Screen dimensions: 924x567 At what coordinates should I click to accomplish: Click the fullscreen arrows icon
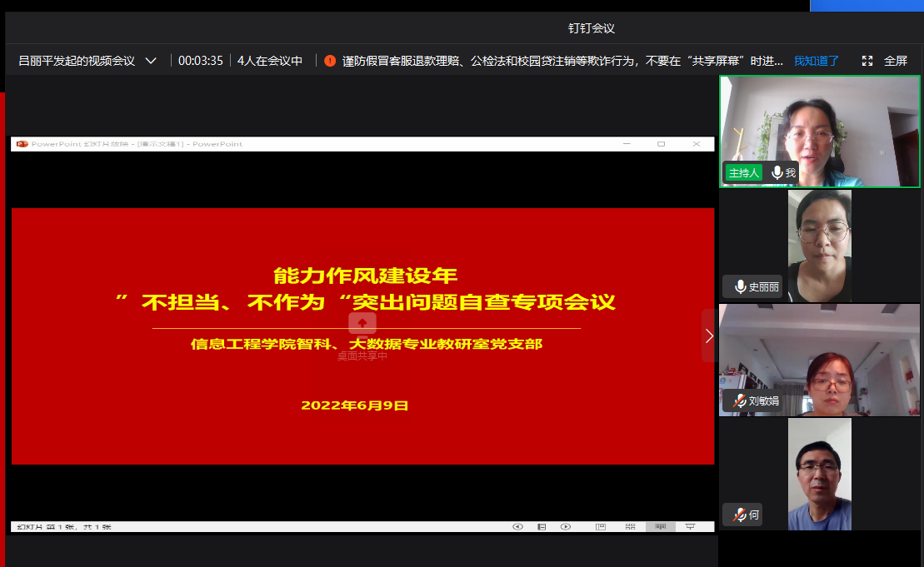coord(867,61)
